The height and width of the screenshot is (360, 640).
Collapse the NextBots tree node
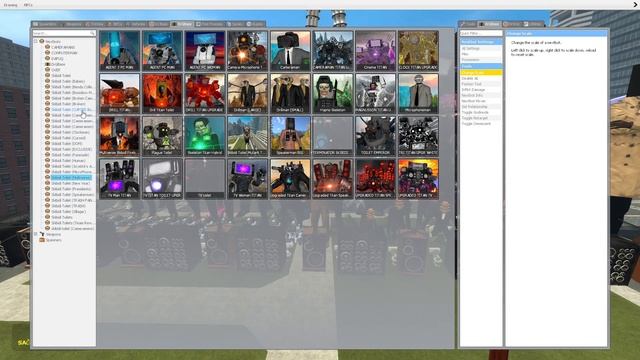[36, 41]
